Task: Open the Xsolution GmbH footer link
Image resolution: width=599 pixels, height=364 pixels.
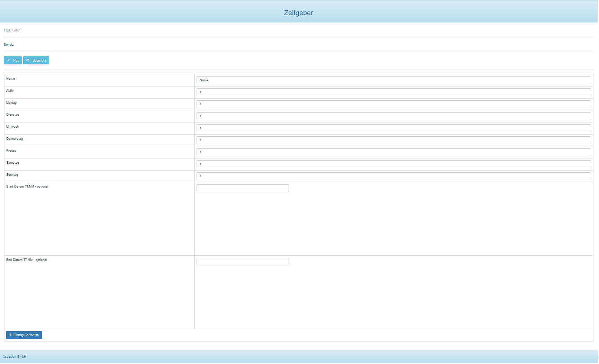Action: click(15, 357)
